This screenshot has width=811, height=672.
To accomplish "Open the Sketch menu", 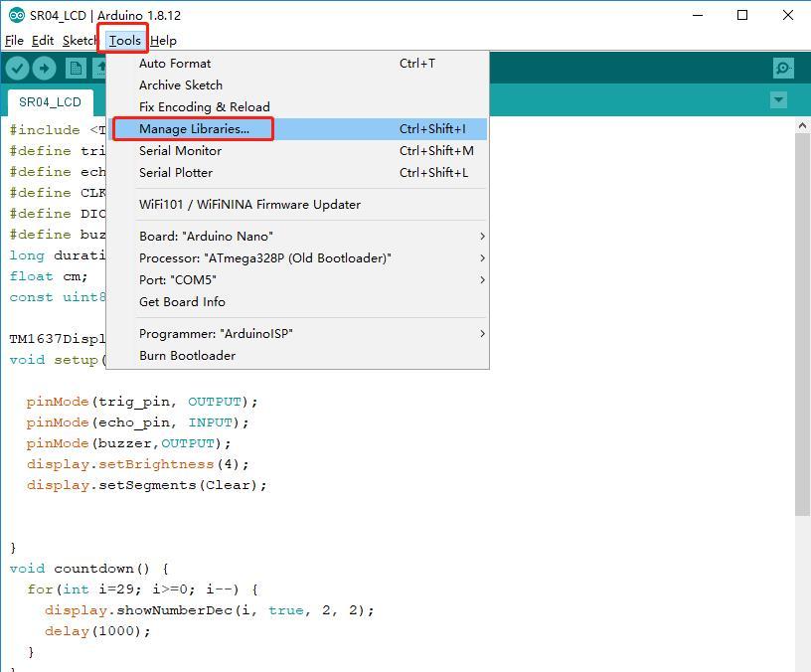I will coord(80,41).
